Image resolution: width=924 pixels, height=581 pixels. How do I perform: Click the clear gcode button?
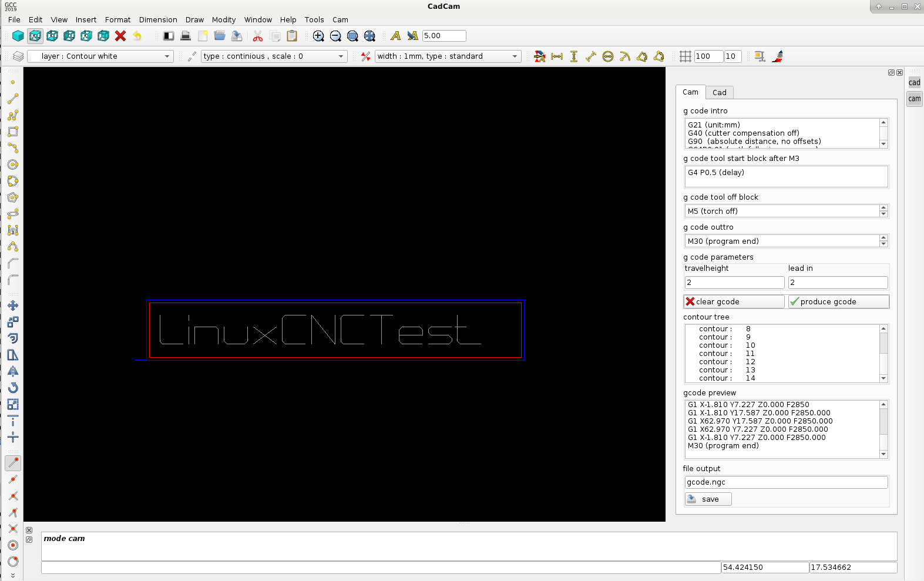click(734, 301)
